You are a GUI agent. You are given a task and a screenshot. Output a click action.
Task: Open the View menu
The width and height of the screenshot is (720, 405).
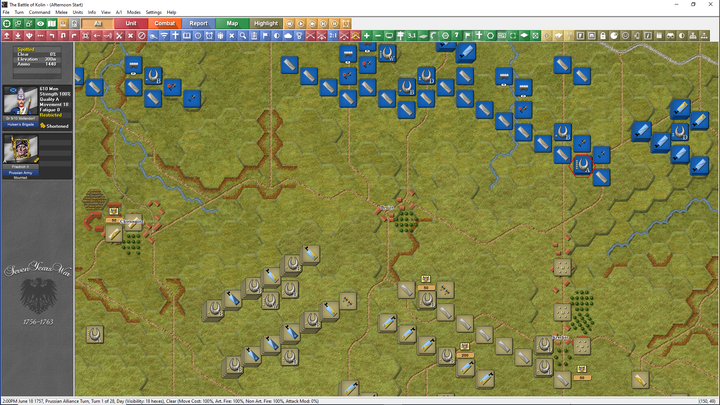point(106,12)
